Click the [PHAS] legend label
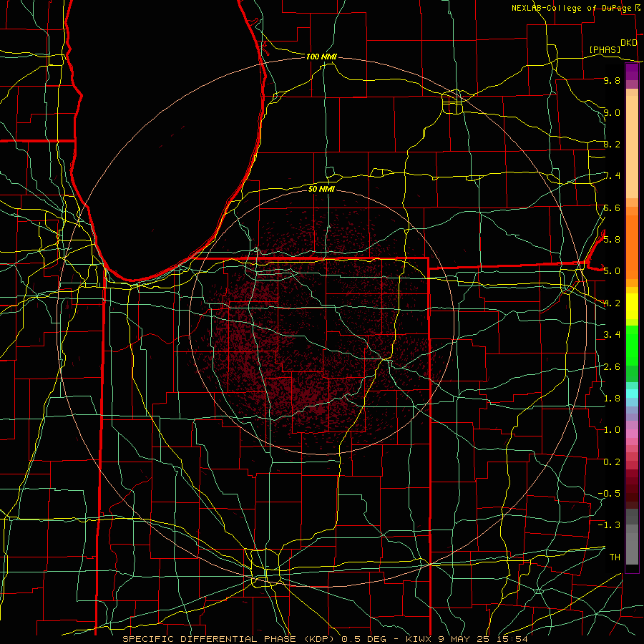Image resolution: width=644 pixels, height=644 pixels. [x=605, y=49]
